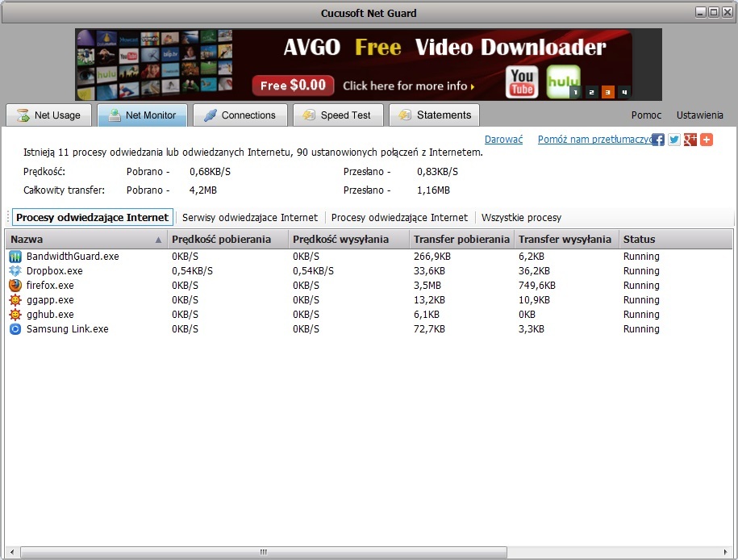738x560 pixels.
Task: Share on Facebook icon
Action: (x=658, y=140)
